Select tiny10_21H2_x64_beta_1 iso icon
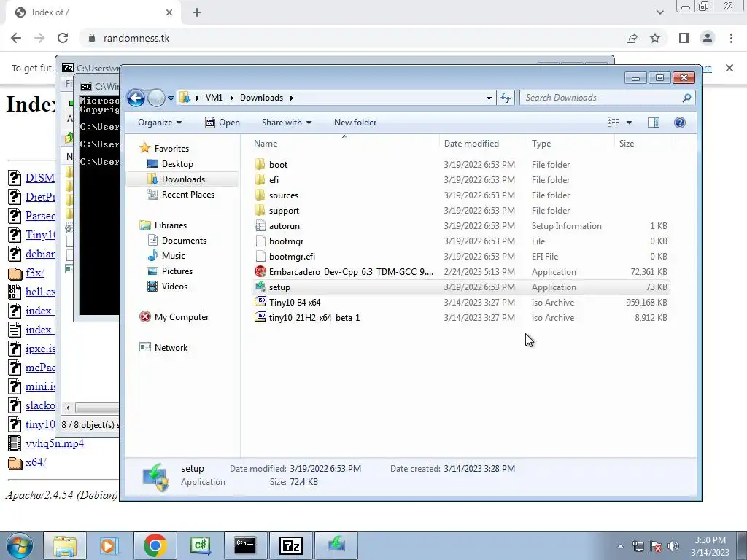Viewport: 747px width, 560px height. pyautogui.click(x=260, y=317)
